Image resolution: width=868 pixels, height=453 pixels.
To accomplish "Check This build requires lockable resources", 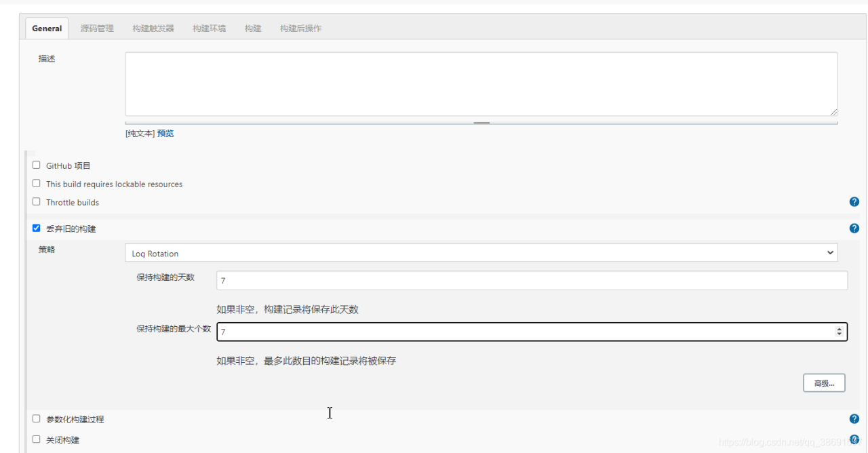I will pyautogui.click(x=37, y=183).
